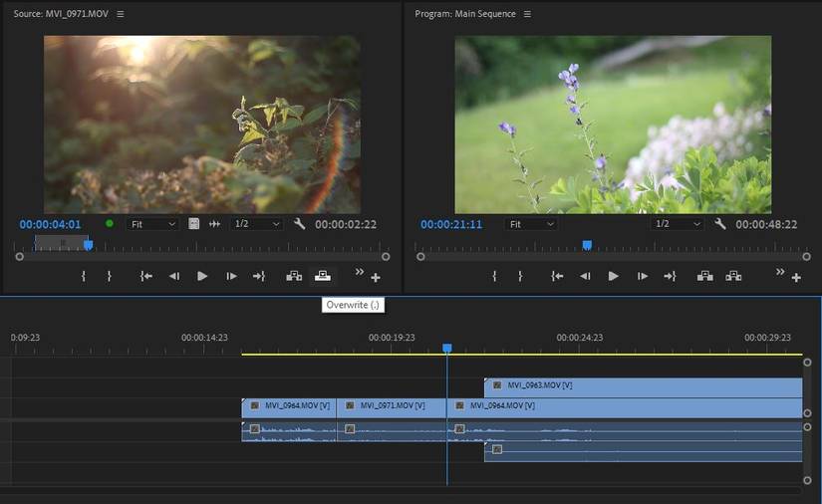Open the Source monitor Fit zoom dropdown
Viewport: 822px width, 504px height.
click(152, 224)
